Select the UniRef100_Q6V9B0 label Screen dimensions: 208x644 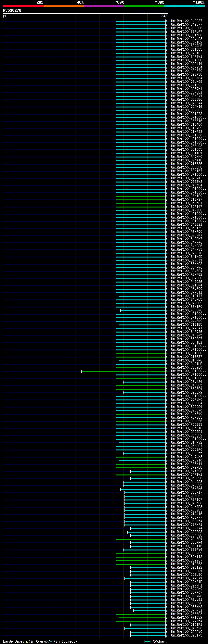point(187,367)
